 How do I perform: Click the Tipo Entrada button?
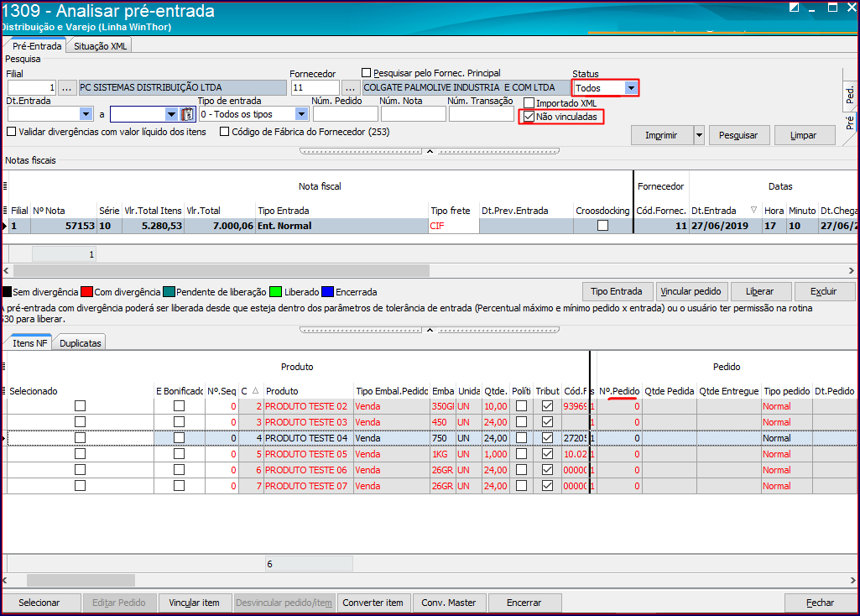click(617, 291)
